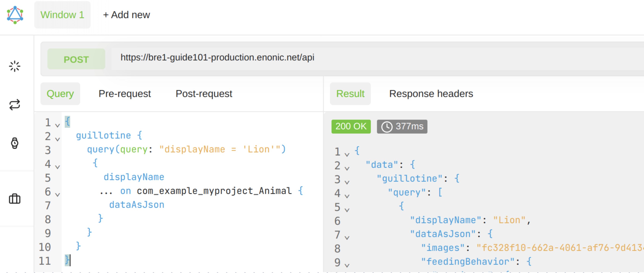Viewport: 644px width, 273px height.
Task: Click displayName on query line 5
Action: tap(134, 177)
